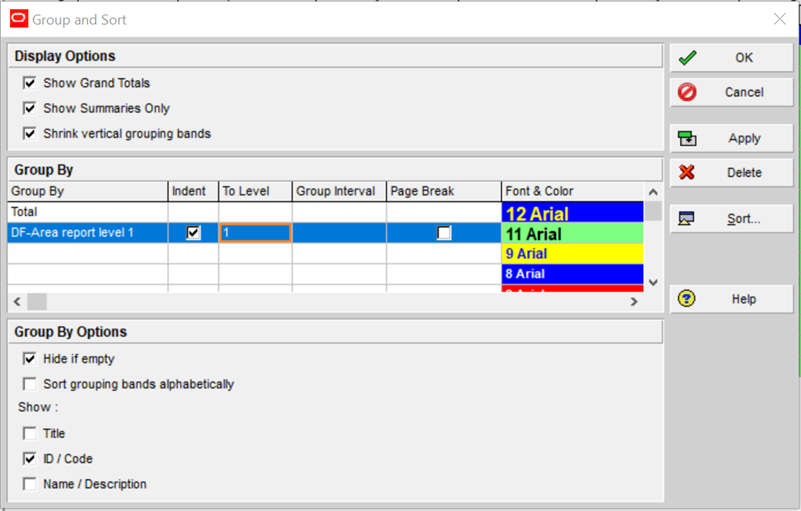The image size is (801, 511).
Task: Click the green checkmark OK icon
Action: click(x=688, y=58)
